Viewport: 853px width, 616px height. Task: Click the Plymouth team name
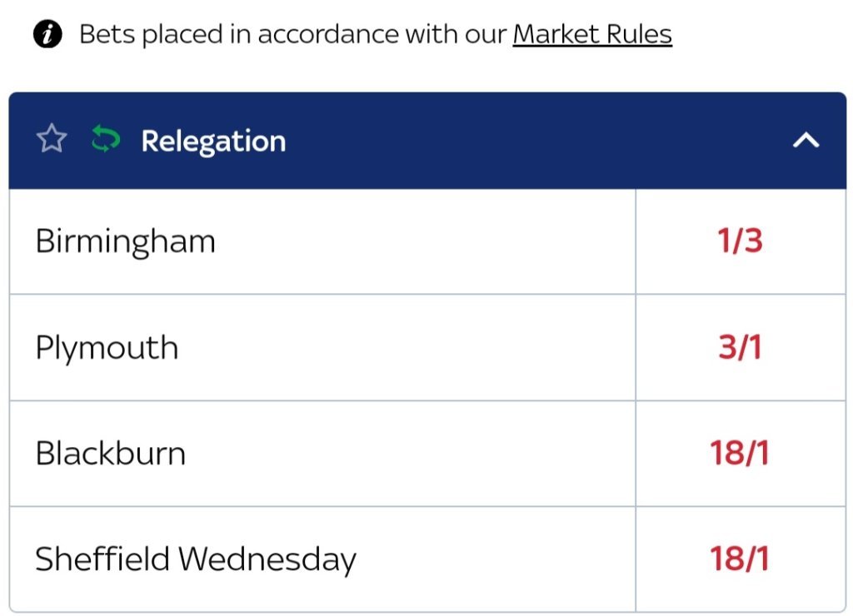point(107,348)
